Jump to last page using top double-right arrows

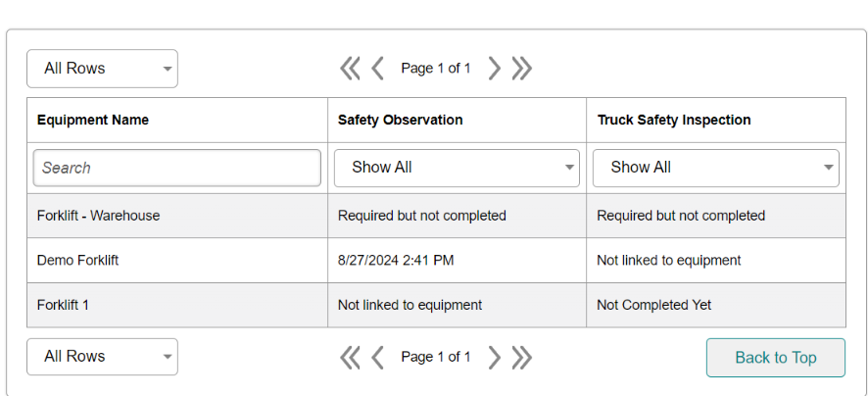click(521, 69)
